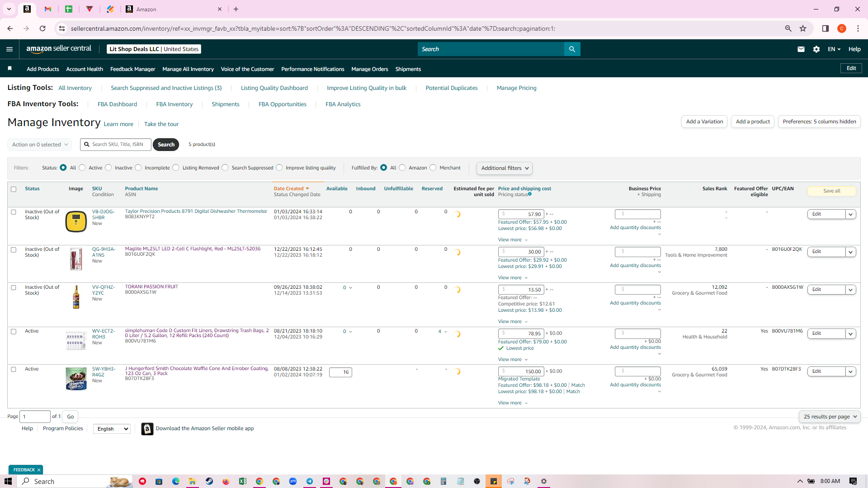Open Edit dropdown arrow for Taylor Precision row

[851, 214]
